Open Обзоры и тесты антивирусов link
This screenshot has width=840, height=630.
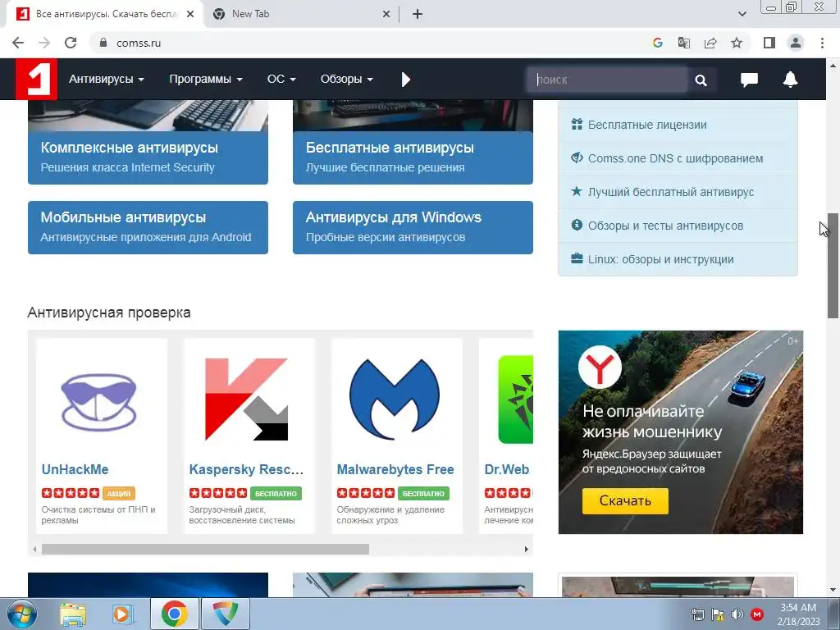click(665, 226)
